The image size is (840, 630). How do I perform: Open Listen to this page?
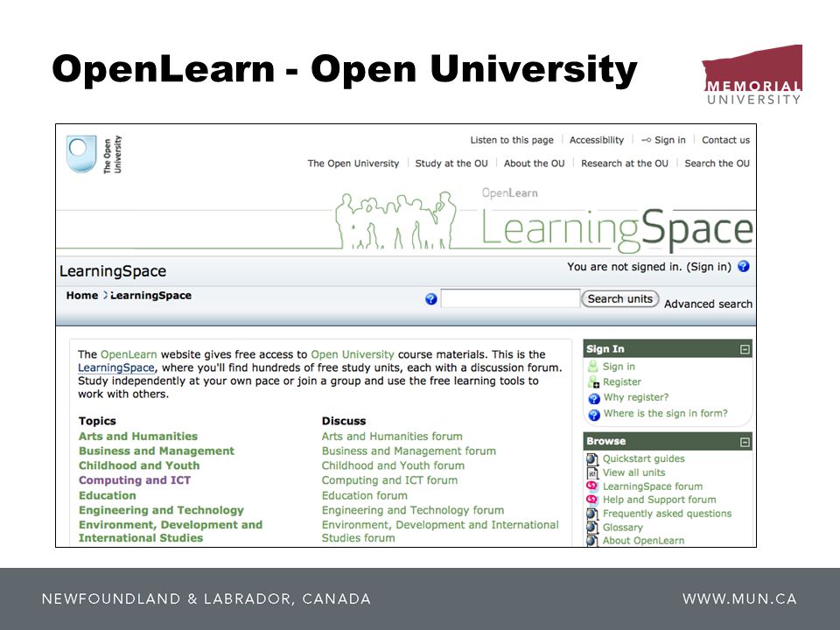pyautogui.click(x=512, y=140)
